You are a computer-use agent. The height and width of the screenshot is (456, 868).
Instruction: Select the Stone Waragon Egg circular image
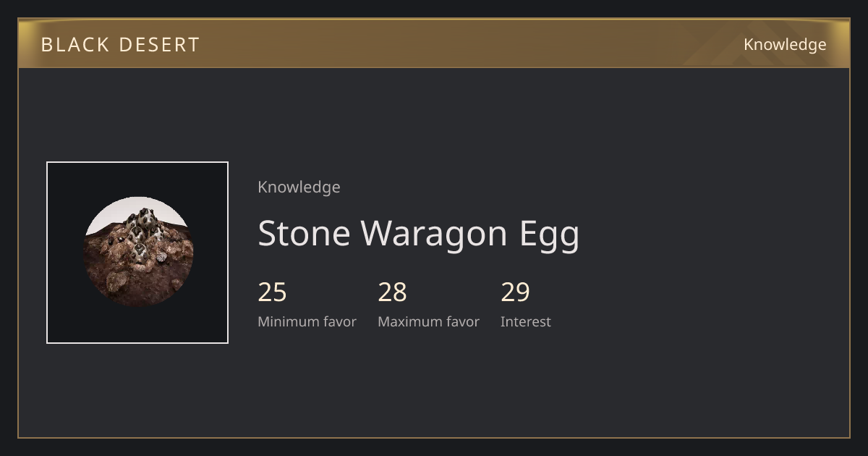[x=137, y=252]
